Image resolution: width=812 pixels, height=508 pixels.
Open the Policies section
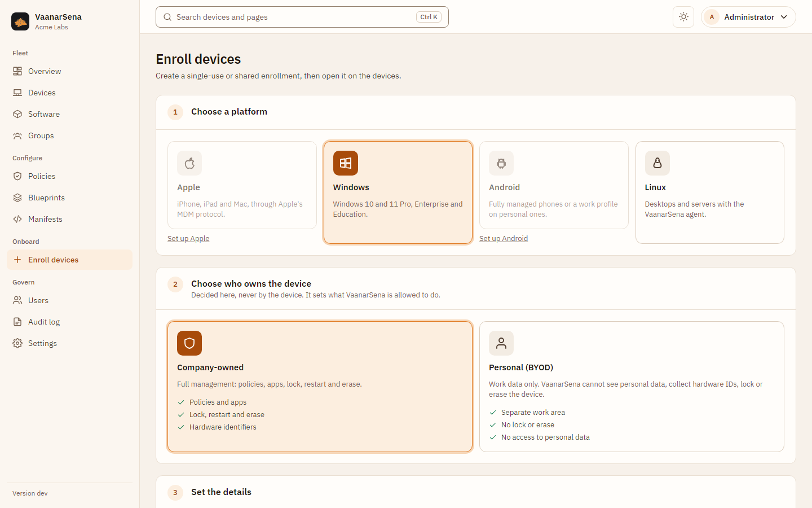coord(69,176)
